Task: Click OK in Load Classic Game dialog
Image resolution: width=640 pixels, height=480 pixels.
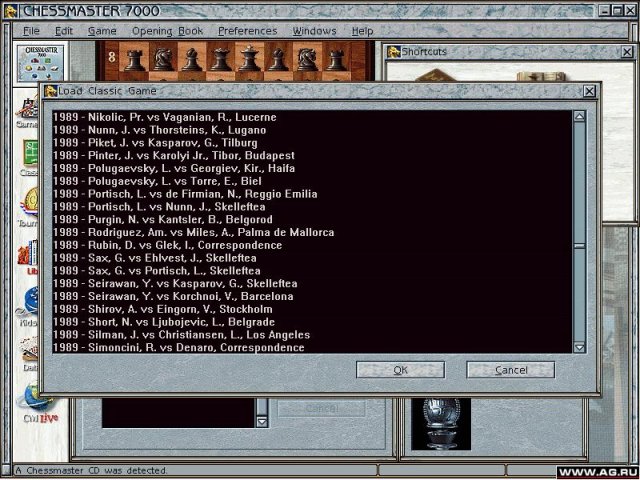Action: coord(400,370)
